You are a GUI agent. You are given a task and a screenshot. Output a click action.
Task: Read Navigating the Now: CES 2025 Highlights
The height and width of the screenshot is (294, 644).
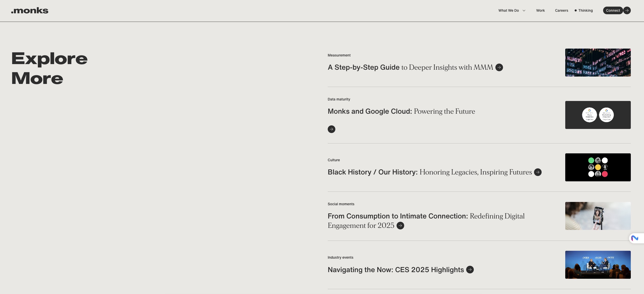click(x=396, y=270)
